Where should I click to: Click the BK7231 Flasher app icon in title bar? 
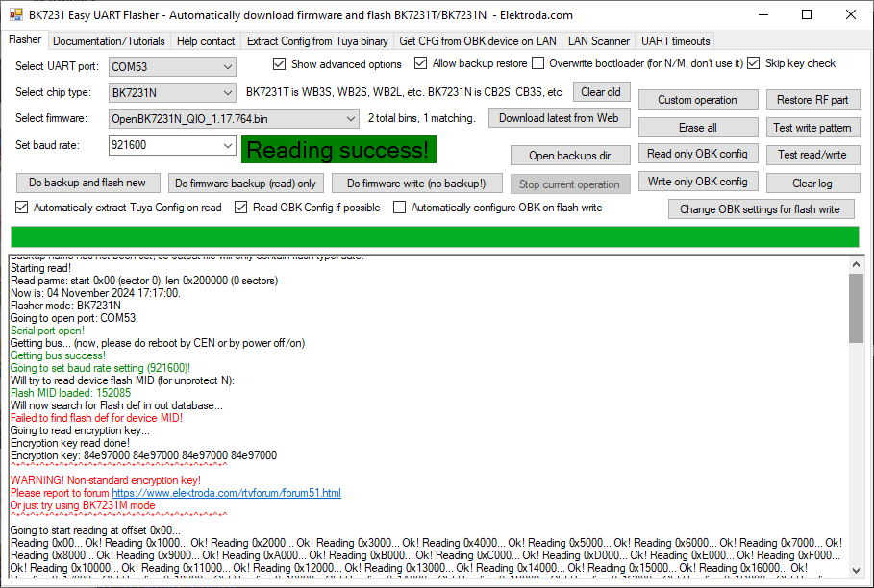pyautogui.click(x=16, y=15)
